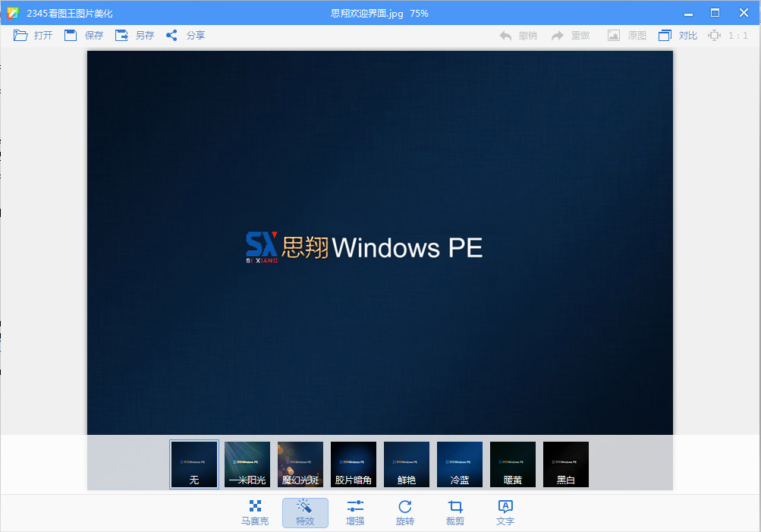Viewport: 761px width, 532px height.
Task: Show the original via 原图 icon
Action: point(614,36)
